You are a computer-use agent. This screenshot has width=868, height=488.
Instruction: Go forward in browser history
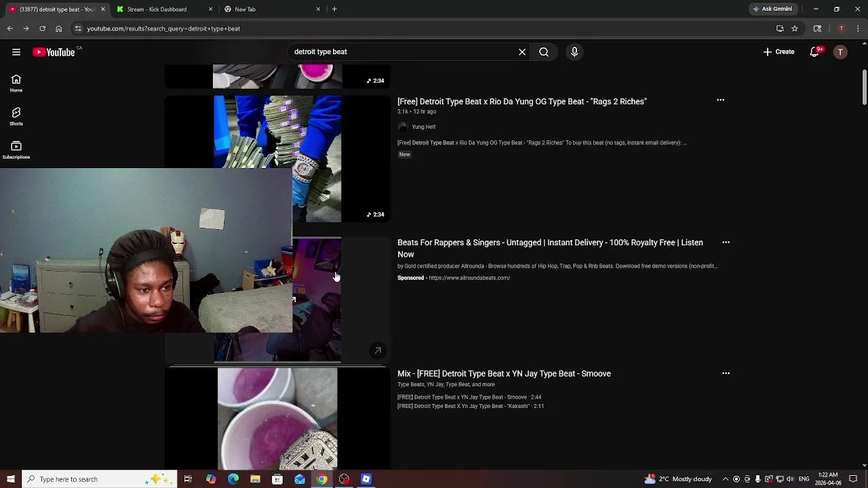tap(26, 28)
